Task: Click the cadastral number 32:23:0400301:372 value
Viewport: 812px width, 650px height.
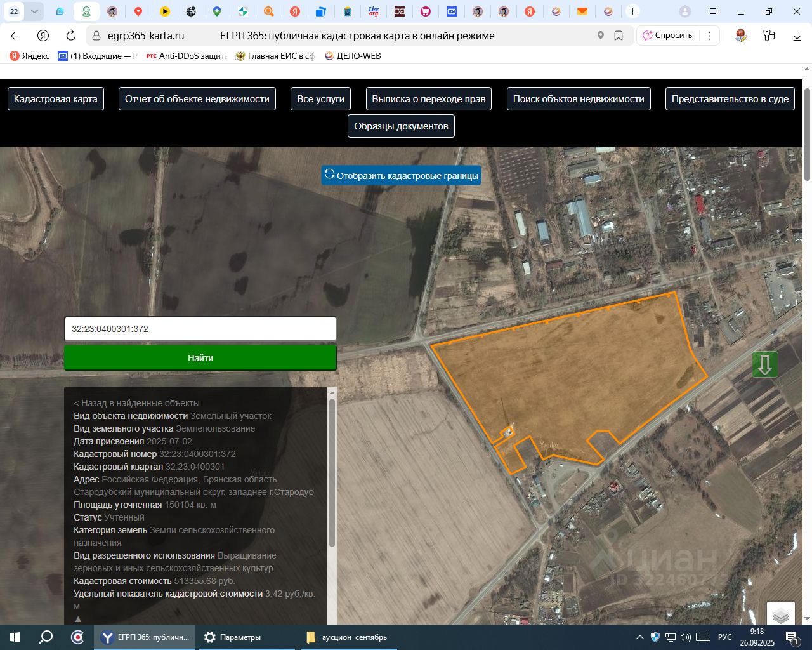Action: click(197, 454)
